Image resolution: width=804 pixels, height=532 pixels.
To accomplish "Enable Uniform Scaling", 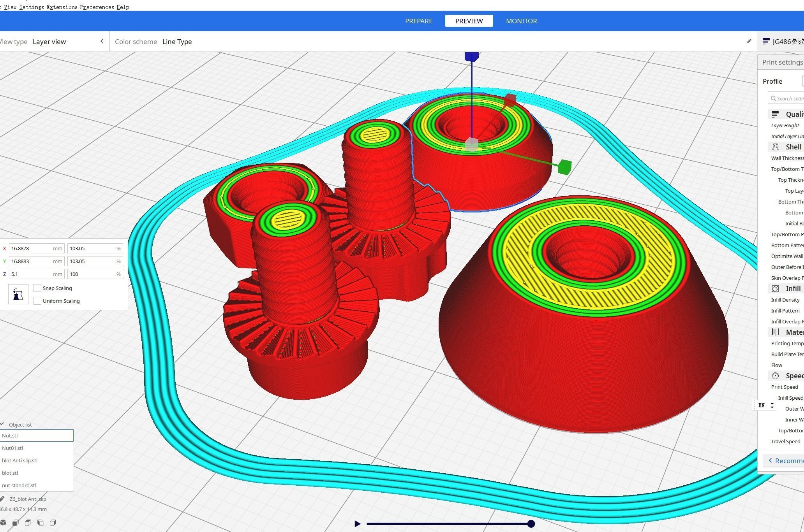I will coord(37,300).
